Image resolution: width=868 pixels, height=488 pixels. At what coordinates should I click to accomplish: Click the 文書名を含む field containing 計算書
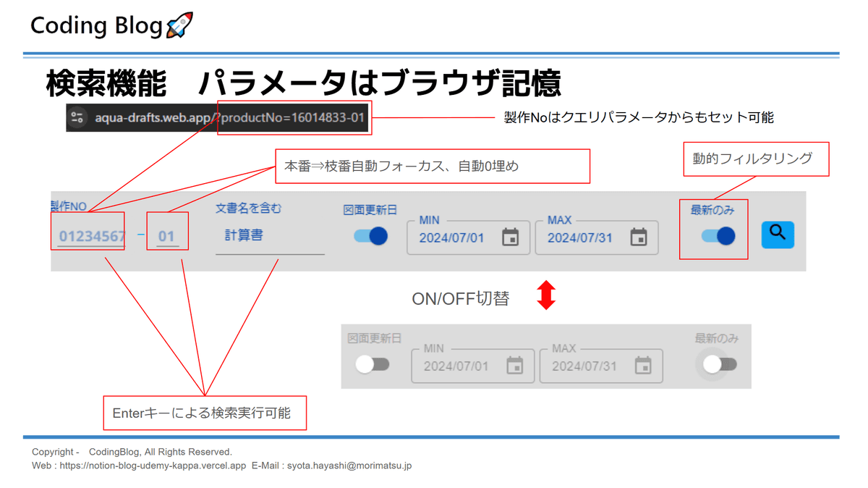269,236
